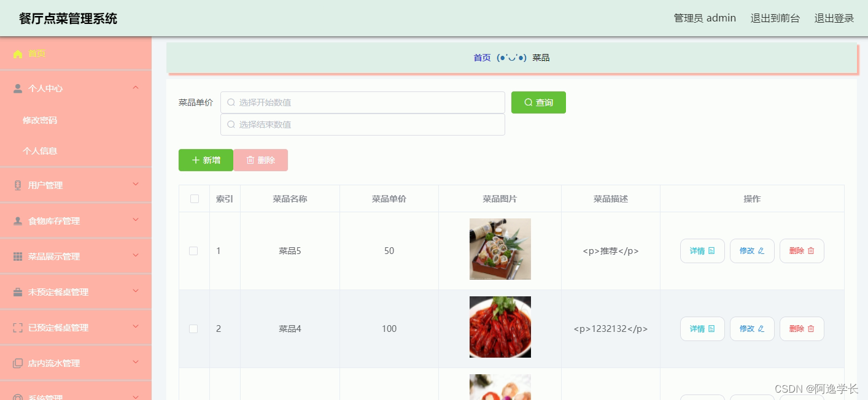868x400 pixels.
Task: Click 删除 button for 菜品4
Action: (x=802, y=329)
